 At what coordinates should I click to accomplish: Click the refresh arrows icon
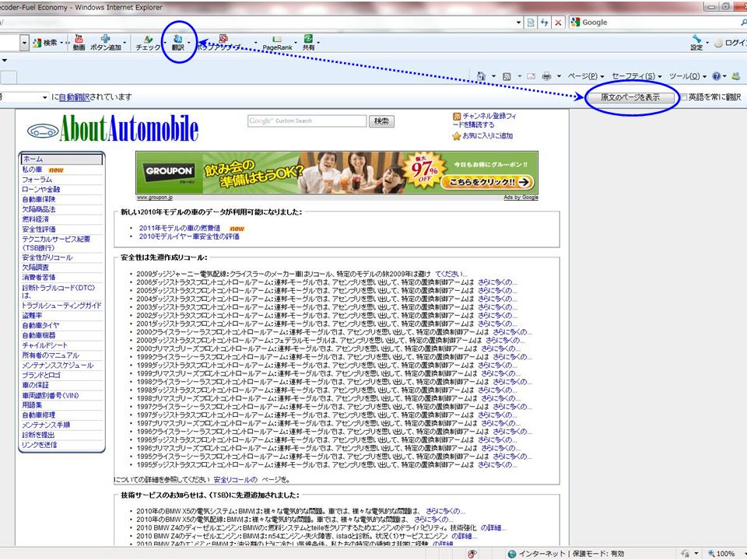[544, 23]
